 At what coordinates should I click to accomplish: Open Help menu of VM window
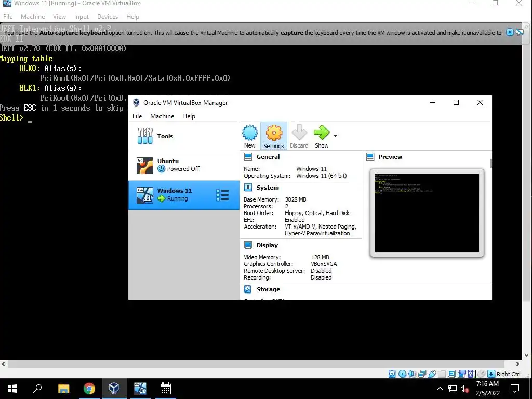click(x=132, y=16)
